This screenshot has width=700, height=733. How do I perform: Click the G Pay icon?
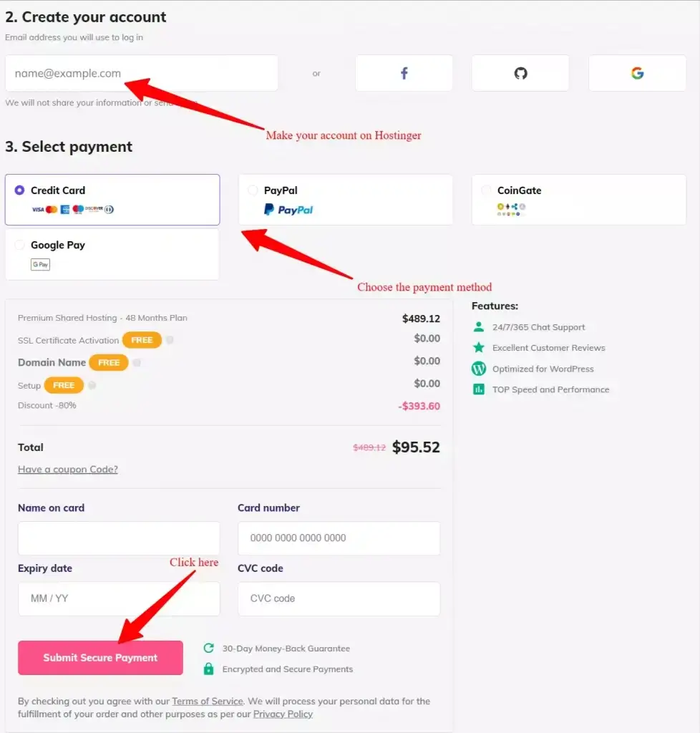coord(40,264)
